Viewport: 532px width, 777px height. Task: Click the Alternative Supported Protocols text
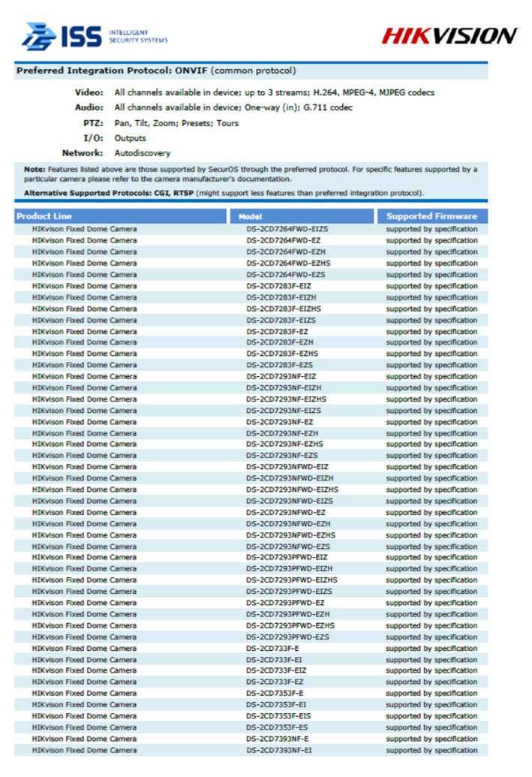tap(224, 193)
